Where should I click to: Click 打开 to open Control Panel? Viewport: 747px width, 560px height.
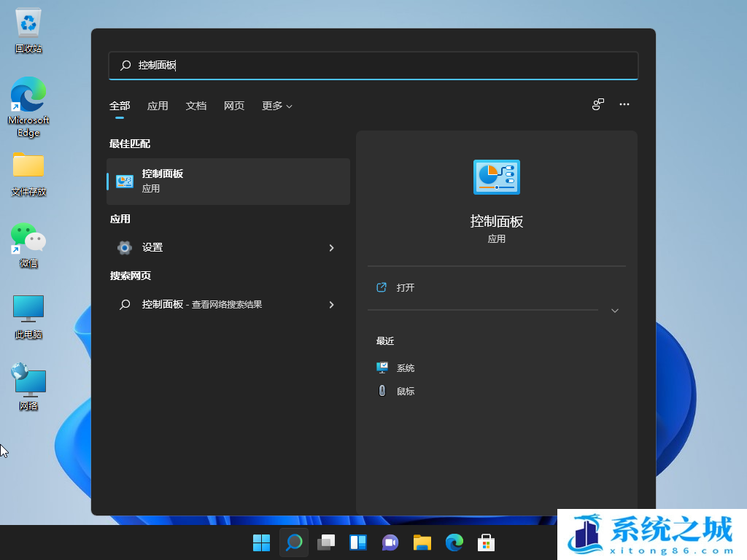click(x=406, y=288)
